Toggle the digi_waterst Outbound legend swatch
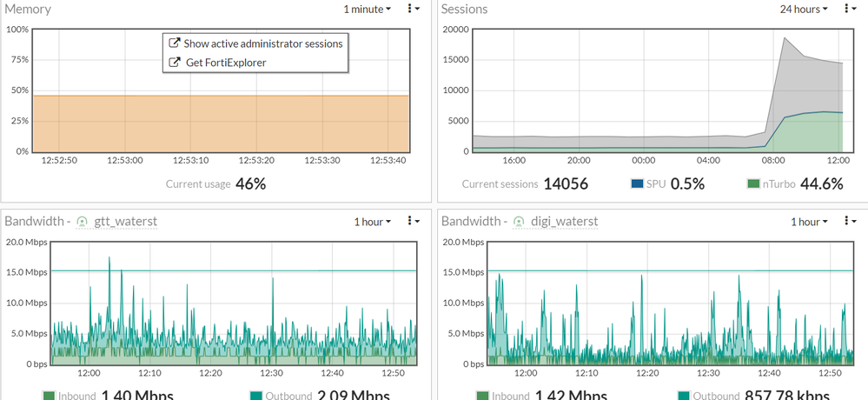The image size is (868, 400). point(684,397)
